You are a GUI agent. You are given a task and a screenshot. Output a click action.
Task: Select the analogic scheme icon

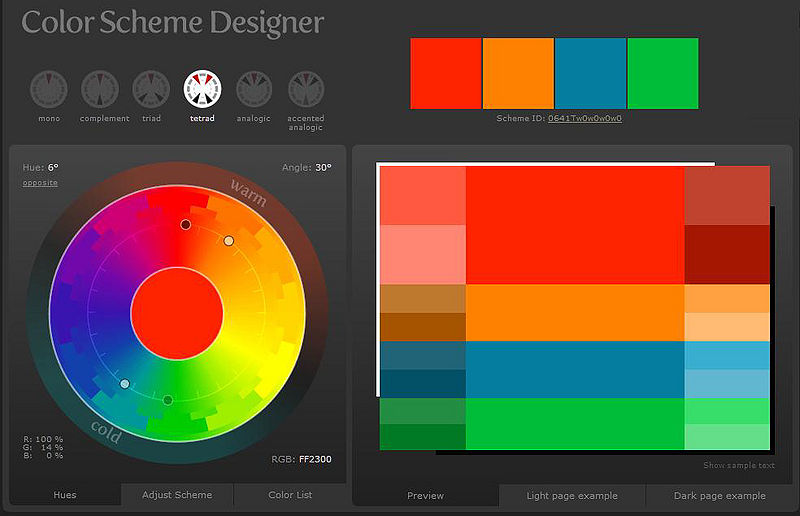254,89
